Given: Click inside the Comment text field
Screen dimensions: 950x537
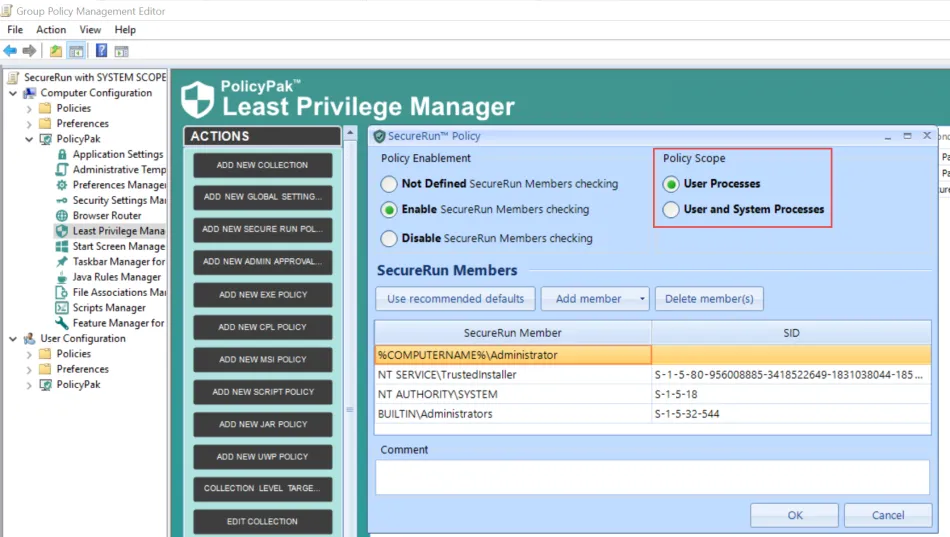Looking at the screenshot, I should pyautogui.click(x=653, y=477).
